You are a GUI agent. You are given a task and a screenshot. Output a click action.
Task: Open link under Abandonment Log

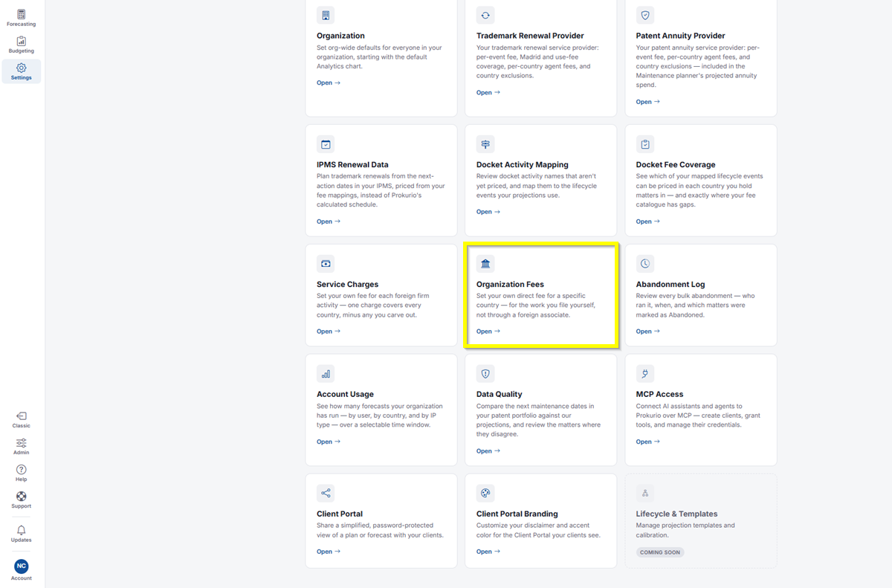[x=648, y=332]
